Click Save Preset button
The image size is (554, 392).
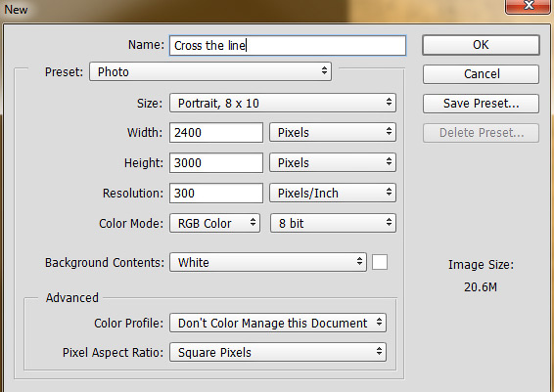[x=481, y=104]
